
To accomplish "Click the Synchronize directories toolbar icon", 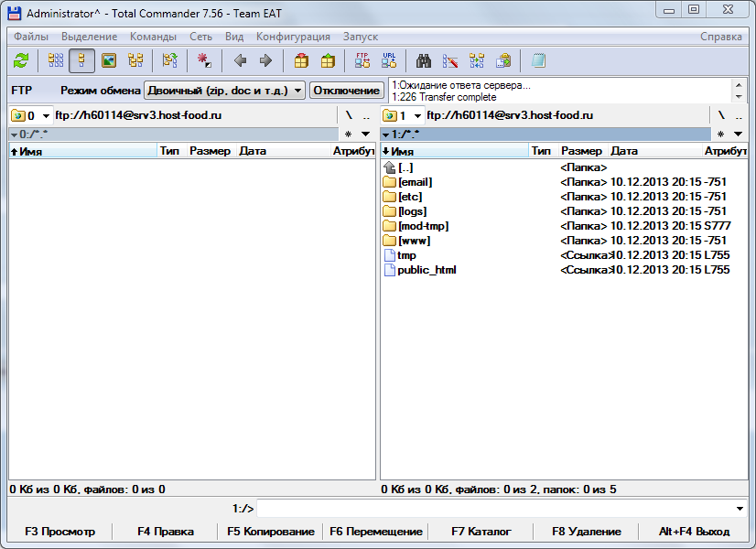I will [477, 60].
